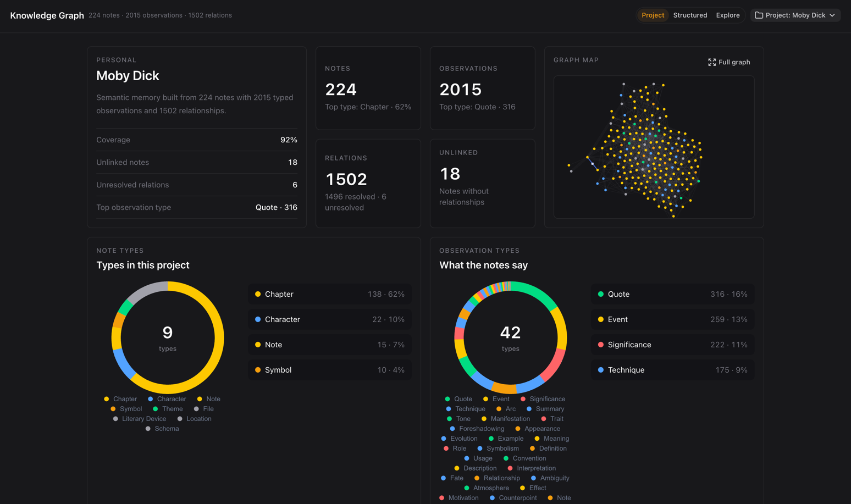The height and width of the screenshot is (504, 851).
Task: Click the green dot beside Theme legend entry
Action: point(156,409)
